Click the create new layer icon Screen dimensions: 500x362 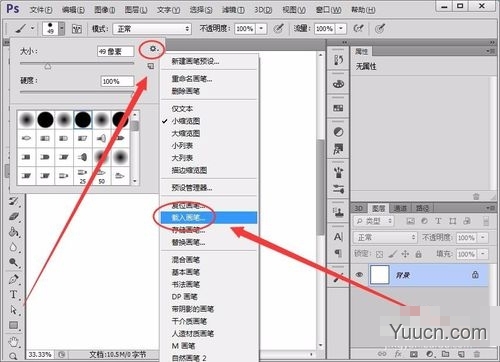click(x=461, y=354)
